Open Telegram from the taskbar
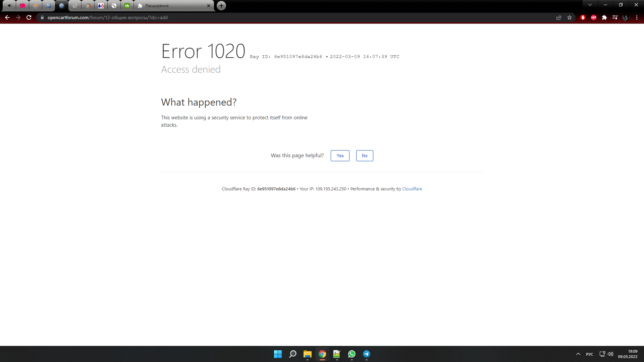Viewport: 644px width, 362px height. click(366, 354)
